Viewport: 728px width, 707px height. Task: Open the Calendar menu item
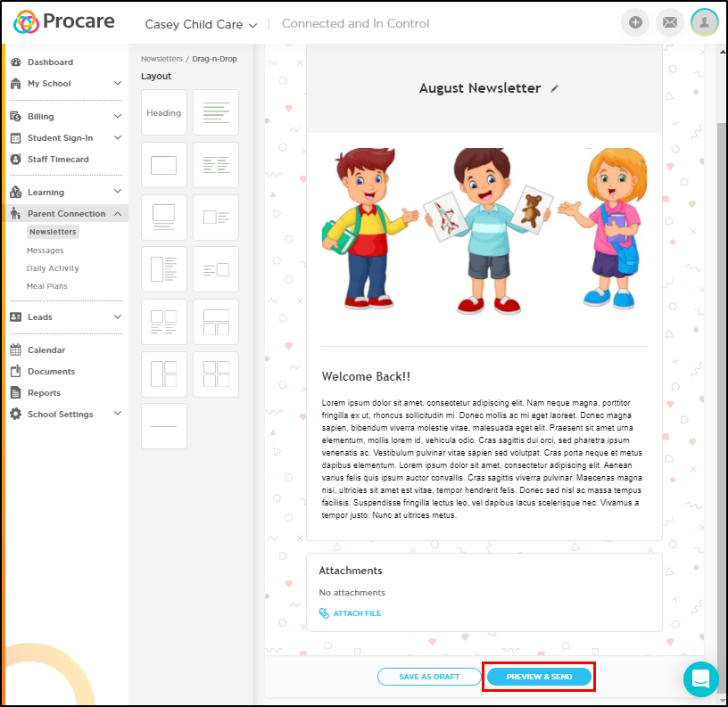tap(46, 349)
